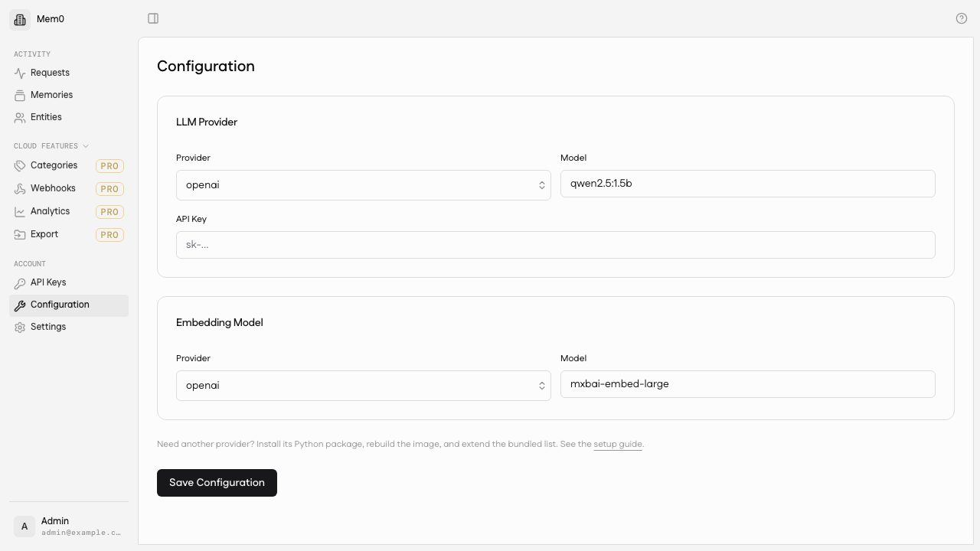The height and width of the screenshot is (551, 980).
Task: Click the API Keys key icon
Action: click(x=20, y=283)
